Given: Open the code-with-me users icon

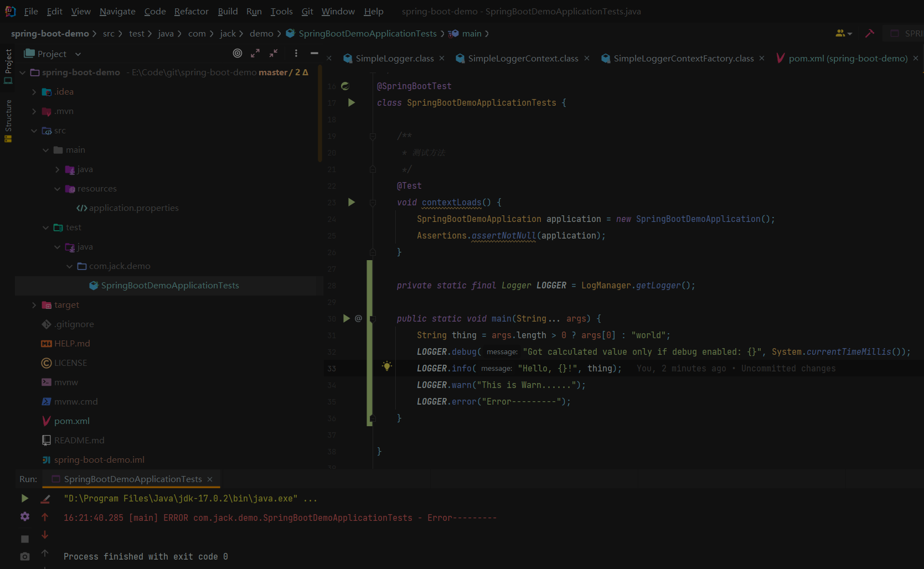Looking at the screenshot, I should pos(843,33).
